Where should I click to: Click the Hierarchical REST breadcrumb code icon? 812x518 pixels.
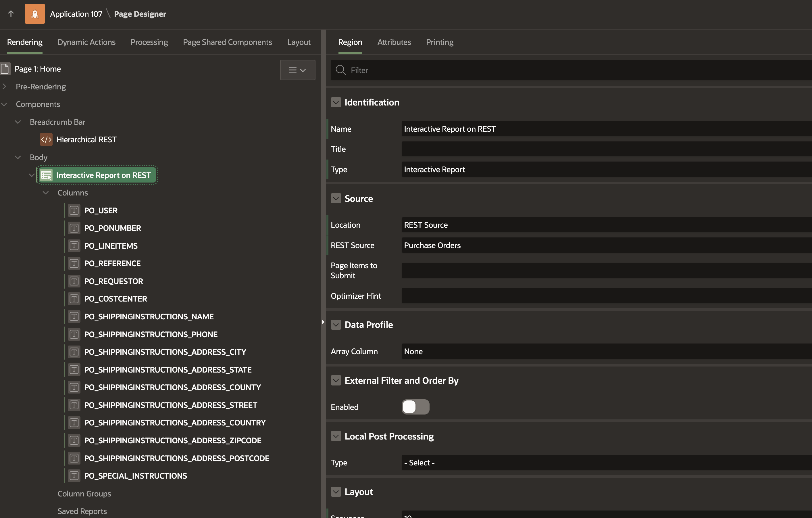[46, 139]
